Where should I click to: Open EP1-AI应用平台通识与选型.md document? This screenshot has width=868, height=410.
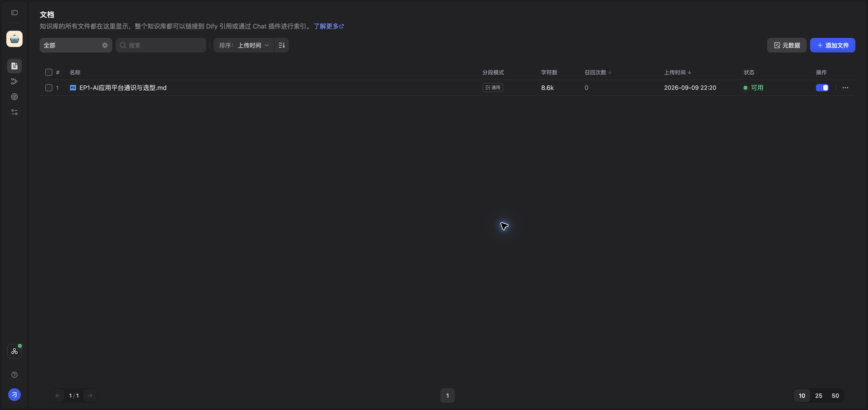pos(123,88)
